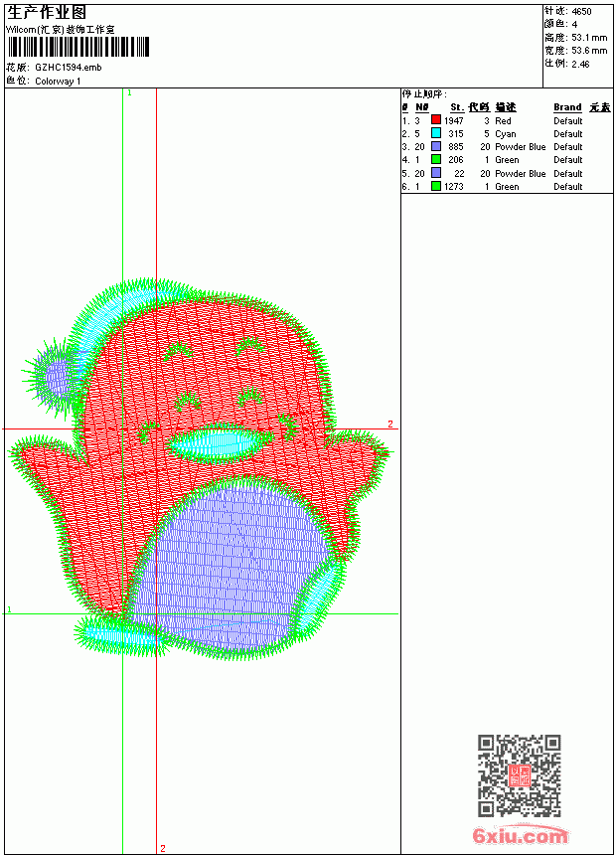616x855 pixels.
Task: Click the barcode under the Wilcom header
Action: coord(77,47)
